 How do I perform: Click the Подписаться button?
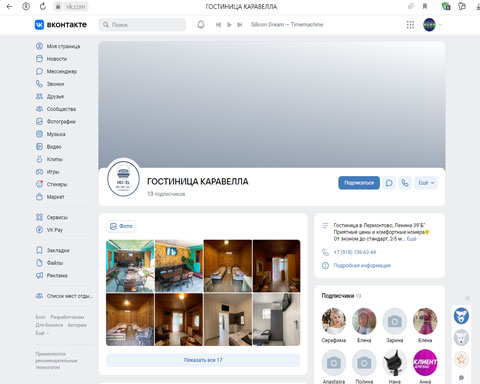pos(359,183)
